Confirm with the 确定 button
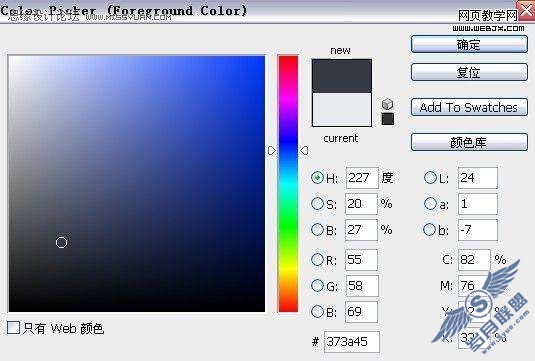 (469, 44)
